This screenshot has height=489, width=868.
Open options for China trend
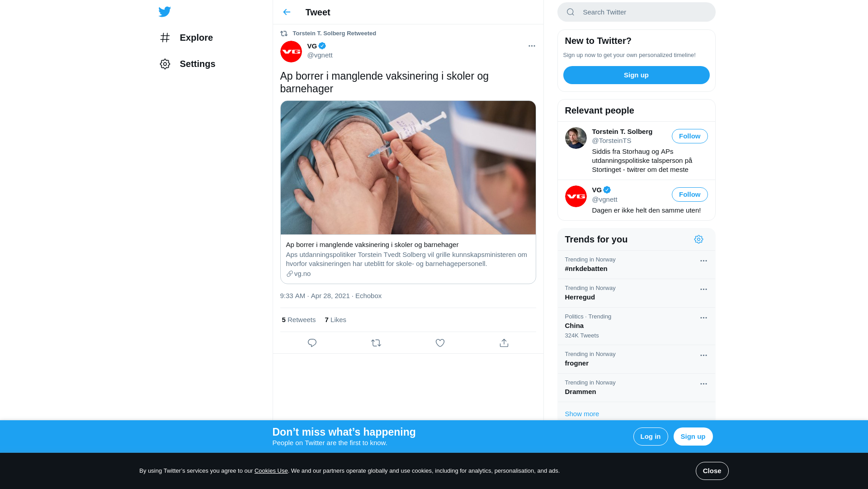(703, 318)
